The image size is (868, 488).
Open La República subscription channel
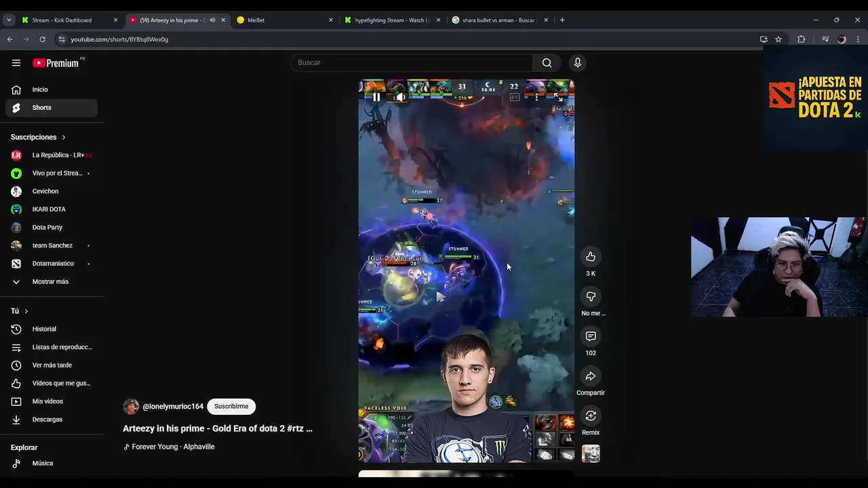tap(52, 155)
